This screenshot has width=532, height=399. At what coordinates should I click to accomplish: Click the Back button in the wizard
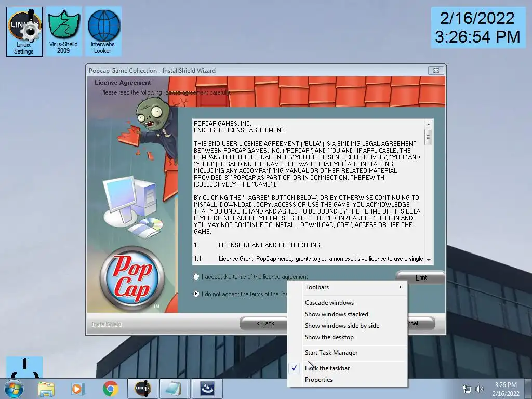(x=263, y=323)
